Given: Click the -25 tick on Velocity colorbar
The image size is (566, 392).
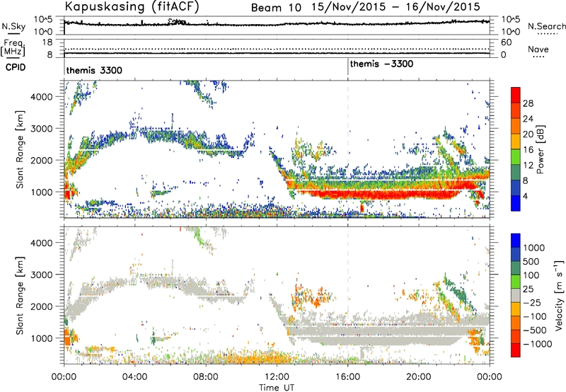Looking at the screenshot, I should 532,302.
